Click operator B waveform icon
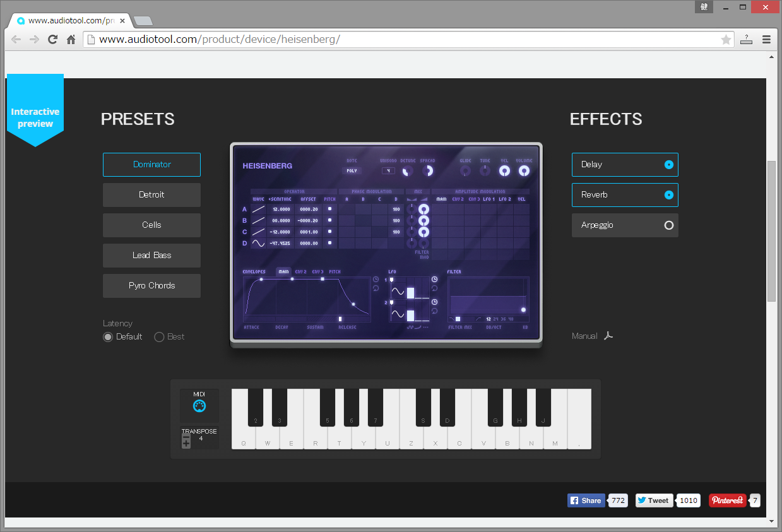Viewport: 782px width, 532px height. click(x=258, y=220)
